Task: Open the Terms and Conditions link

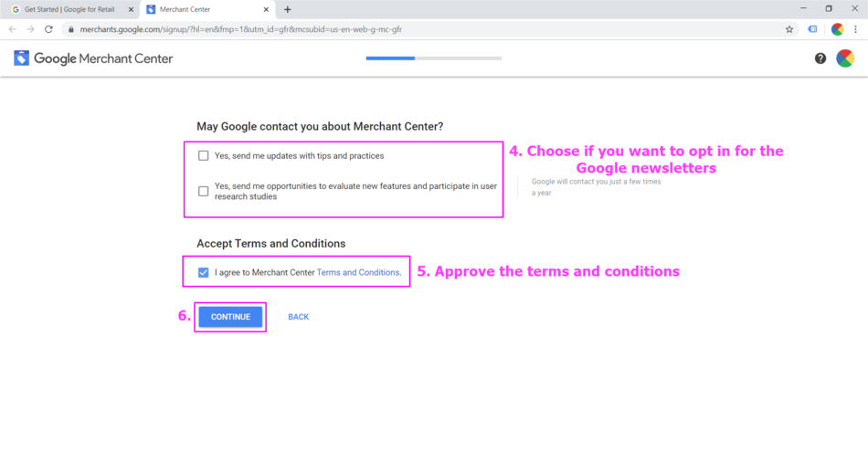Action: pyautogui.click(x=358, y=272)
